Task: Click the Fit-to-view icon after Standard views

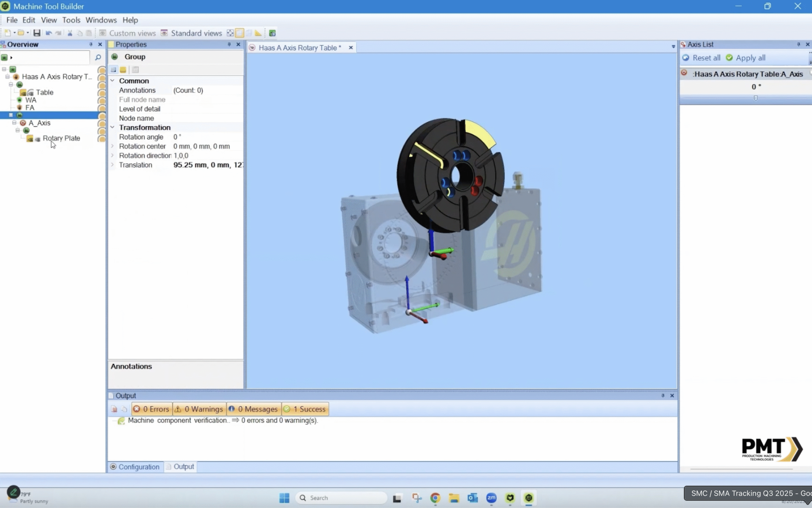Action: click(230, 33)
